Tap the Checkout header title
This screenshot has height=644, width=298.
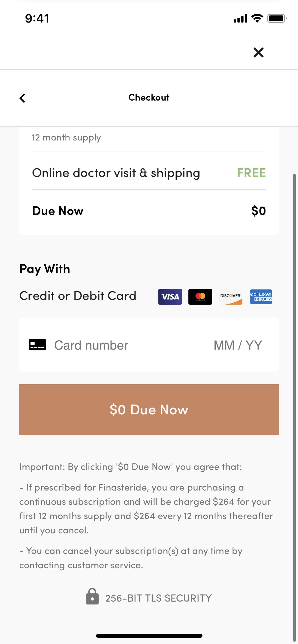click(x=149, y=97)
